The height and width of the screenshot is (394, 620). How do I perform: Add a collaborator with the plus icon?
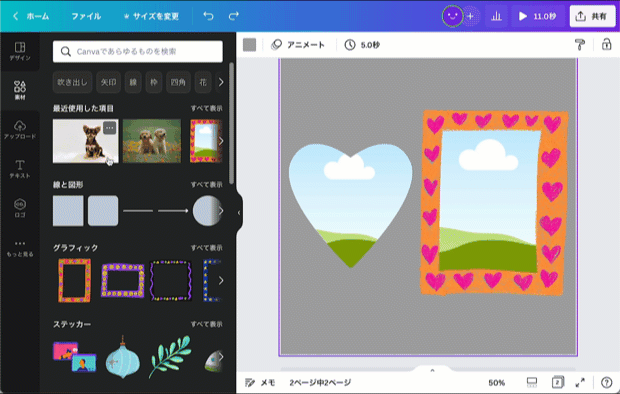(471, 16)
